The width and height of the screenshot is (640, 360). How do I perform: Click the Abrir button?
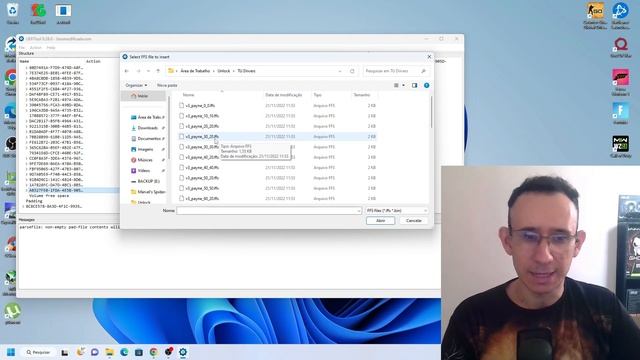tap(380, 221)
